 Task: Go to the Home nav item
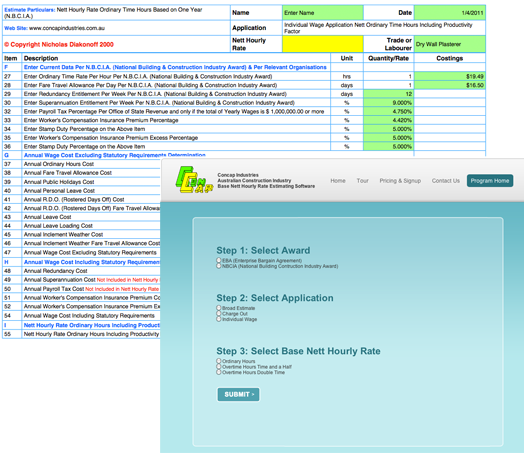coord(338,181)
